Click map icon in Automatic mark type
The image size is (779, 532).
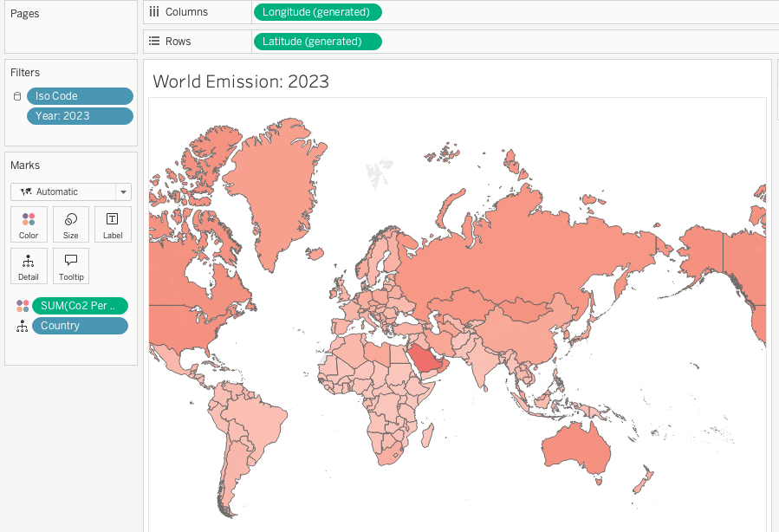26,191
